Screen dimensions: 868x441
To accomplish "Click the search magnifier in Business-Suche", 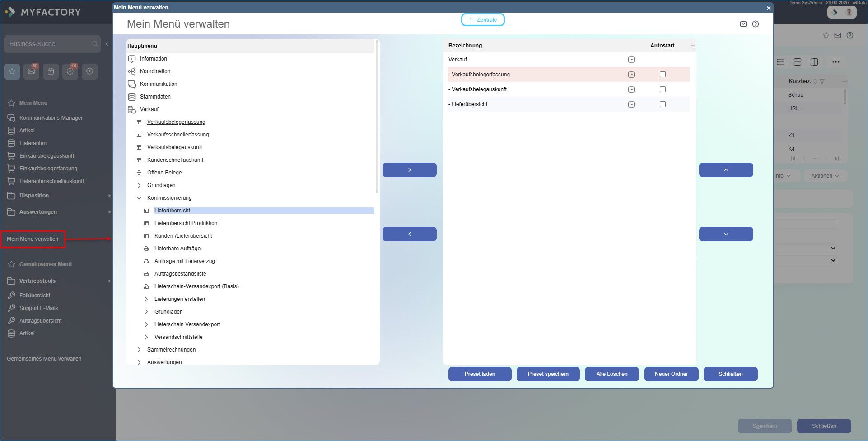I will (95, 44).
